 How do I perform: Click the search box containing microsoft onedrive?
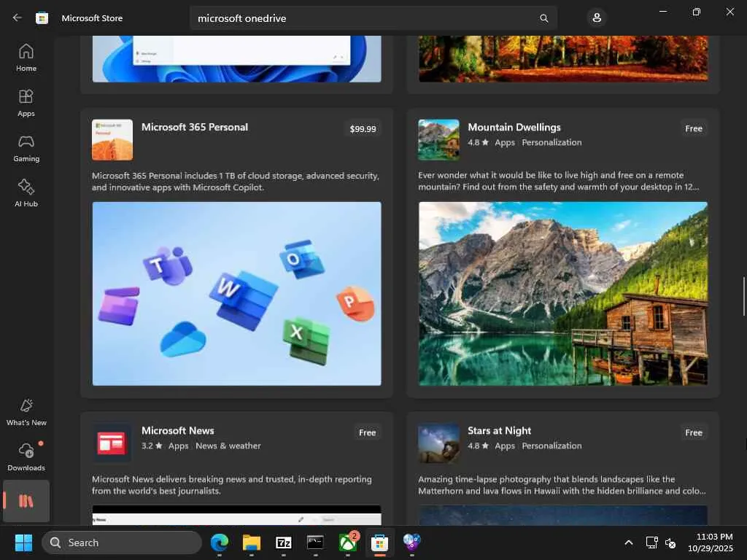[373, 18]
